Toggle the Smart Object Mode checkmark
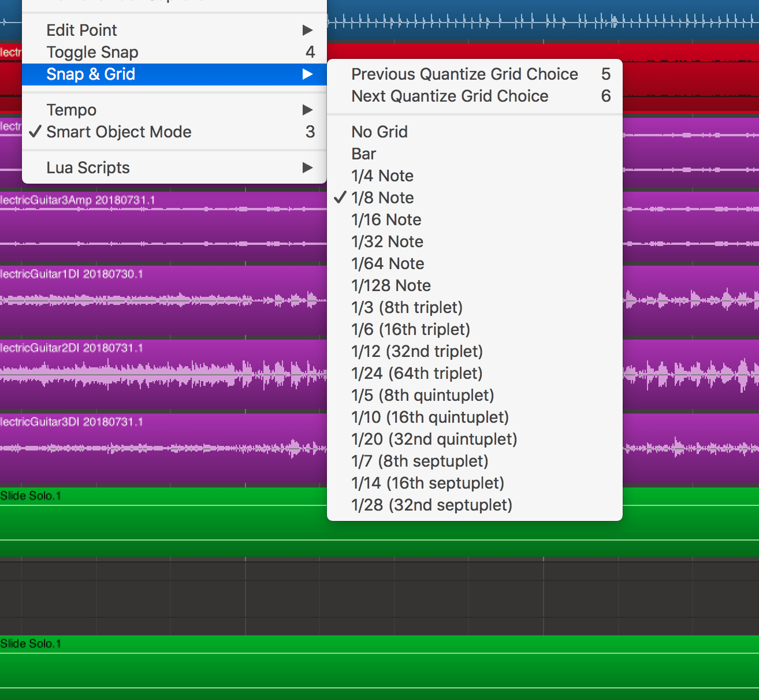Viewport: 759px width, 700px height. coord(118,132)
